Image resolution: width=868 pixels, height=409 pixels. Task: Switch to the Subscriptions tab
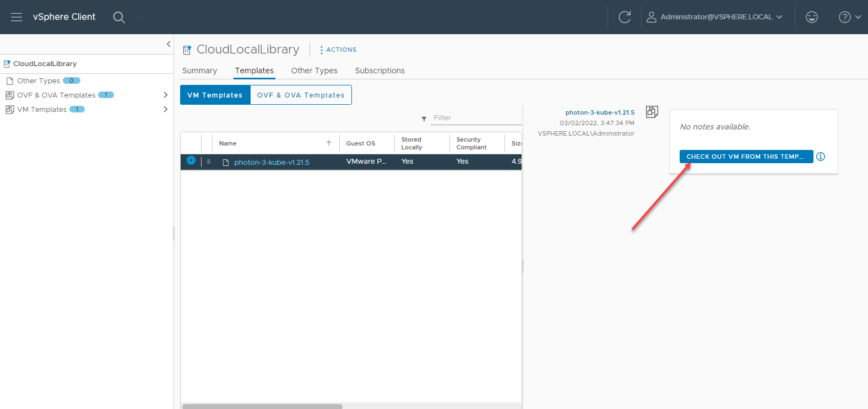(x=380, y=71)
